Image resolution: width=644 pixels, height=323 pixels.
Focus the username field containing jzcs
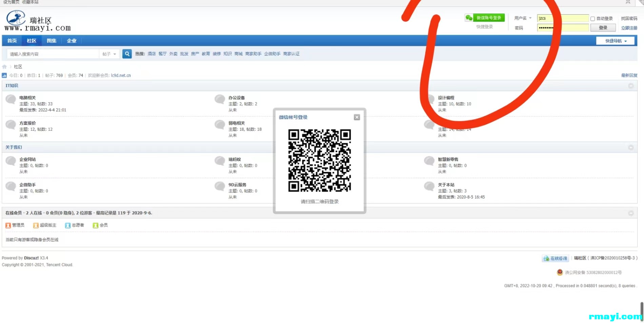coord(563,18)
